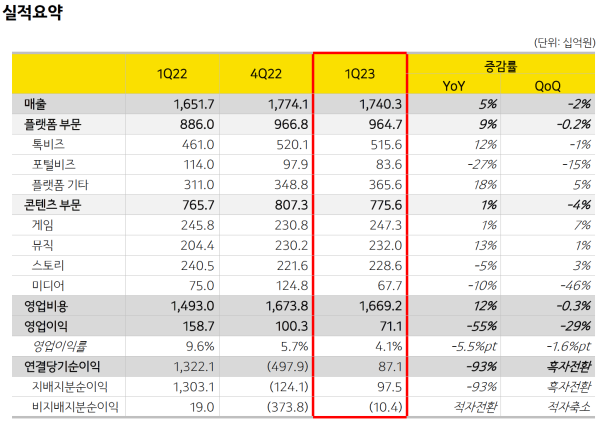Screen dimensions: 600x423
Task: Click the 비지배지분순이익 YoY 적자전환 cell
Action: 475,407
